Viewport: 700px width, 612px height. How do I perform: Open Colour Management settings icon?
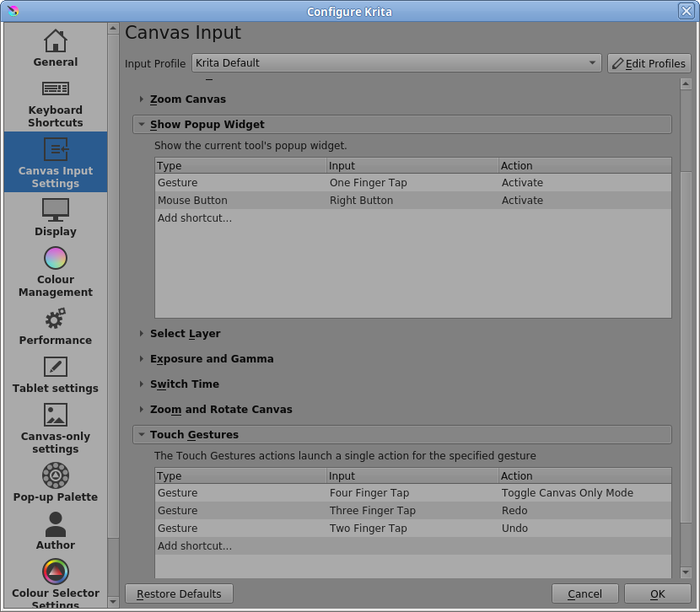point(56,258)
